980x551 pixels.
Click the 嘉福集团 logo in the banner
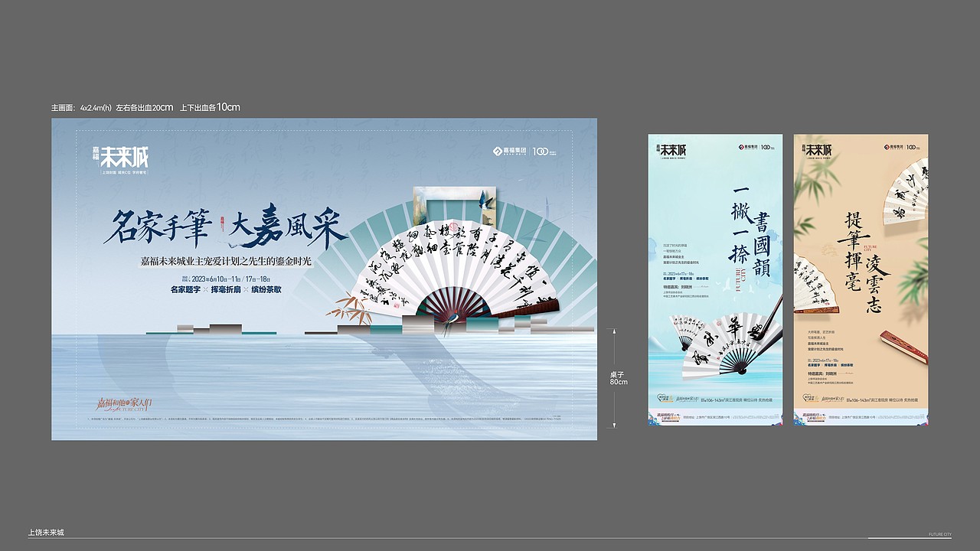click(510, 152)
